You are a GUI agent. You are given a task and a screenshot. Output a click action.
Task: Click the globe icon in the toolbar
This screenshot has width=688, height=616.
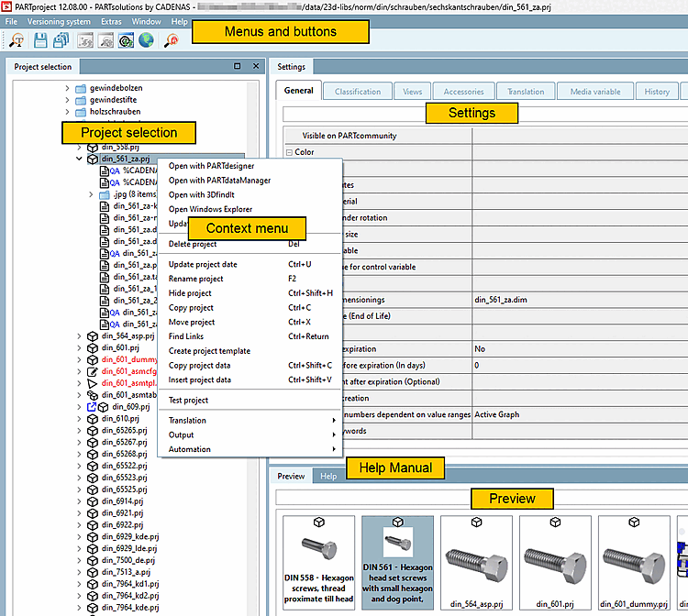click(x=146, y=39)
